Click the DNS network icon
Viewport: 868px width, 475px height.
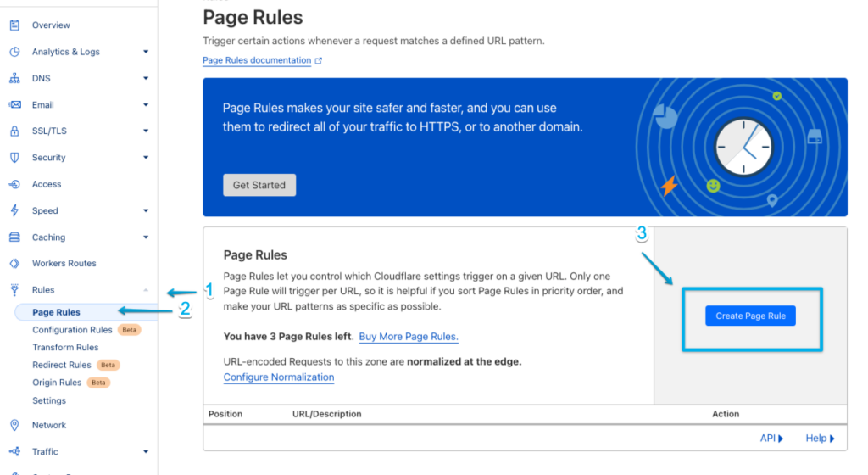click(x=14, y=79)
